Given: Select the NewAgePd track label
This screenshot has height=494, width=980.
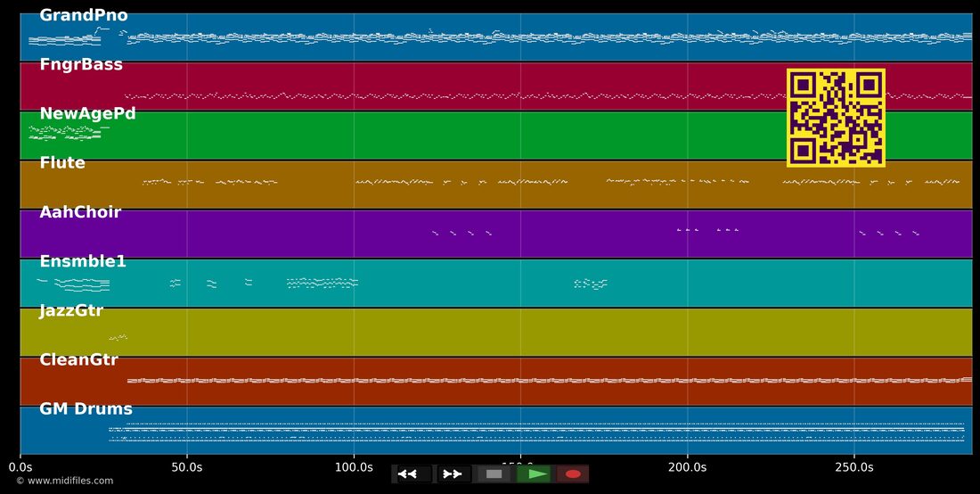Looking at the screenshot, I should pos(87,114).
